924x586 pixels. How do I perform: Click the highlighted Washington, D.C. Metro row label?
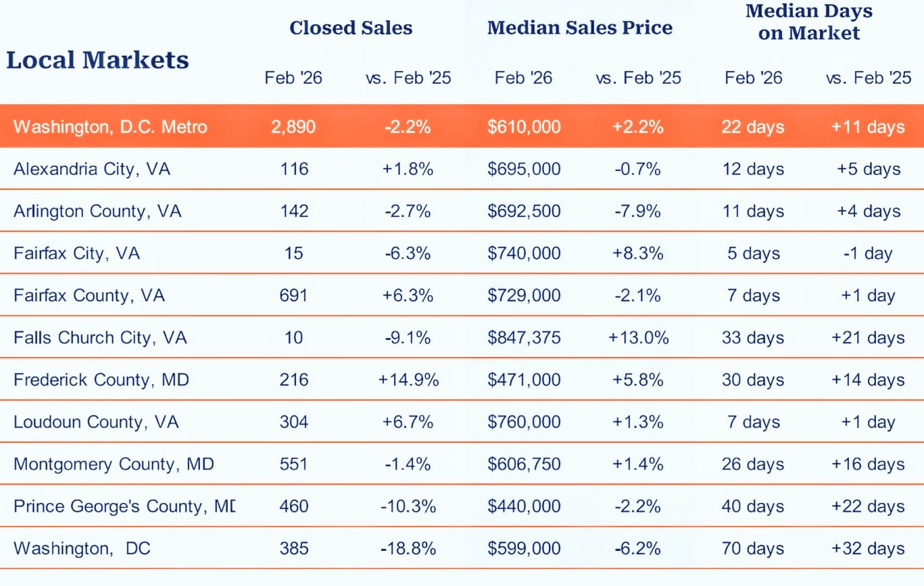(110, 126)
